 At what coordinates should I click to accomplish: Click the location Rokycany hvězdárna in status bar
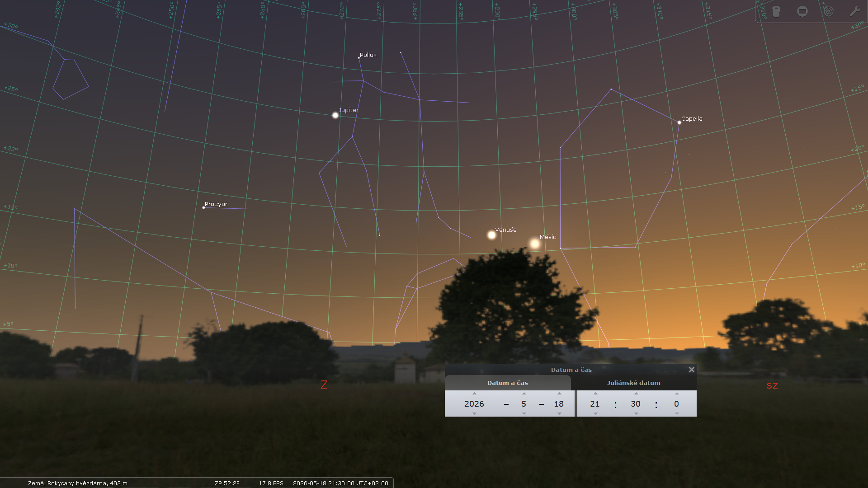click(78, 483)
